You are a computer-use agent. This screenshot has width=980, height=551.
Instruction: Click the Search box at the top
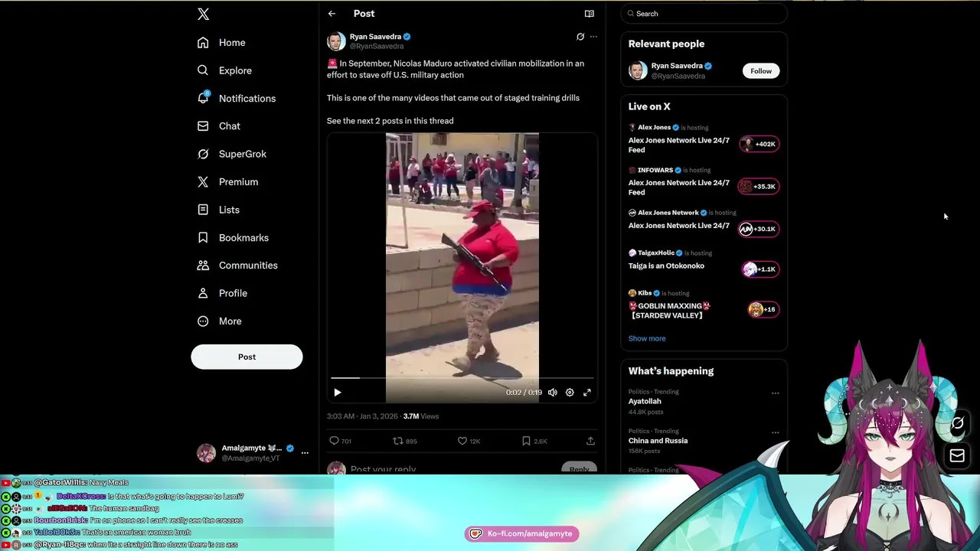pyautogui.click(x=704, y=14)
